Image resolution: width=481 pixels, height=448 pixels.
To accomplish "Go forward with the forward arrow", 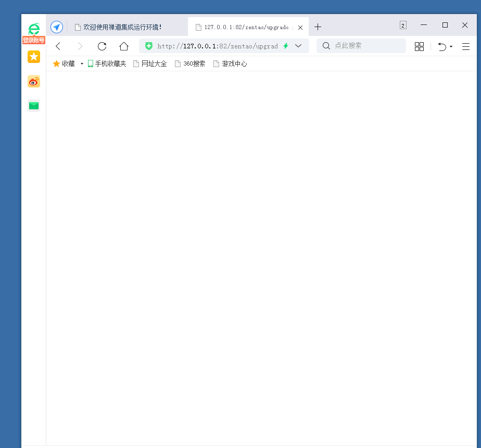I will click(80, 46).
